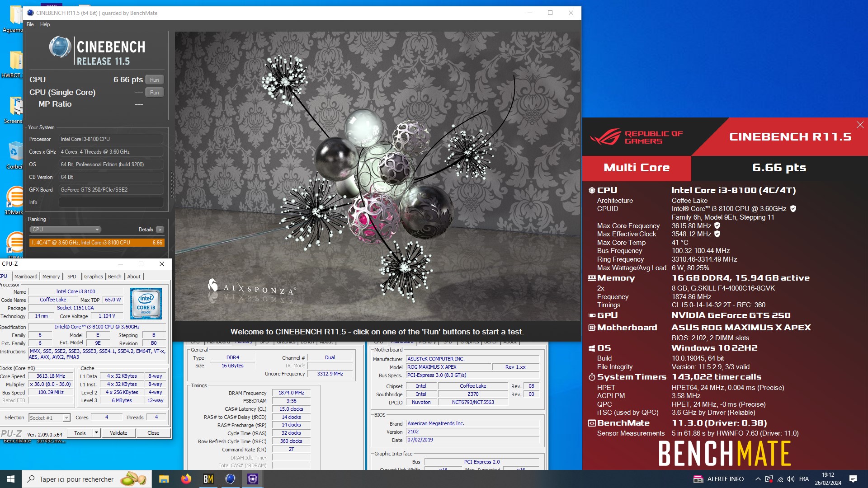868x488 pixels.
Task: Open File Explorer from taskbar
Action: point(164,479)
